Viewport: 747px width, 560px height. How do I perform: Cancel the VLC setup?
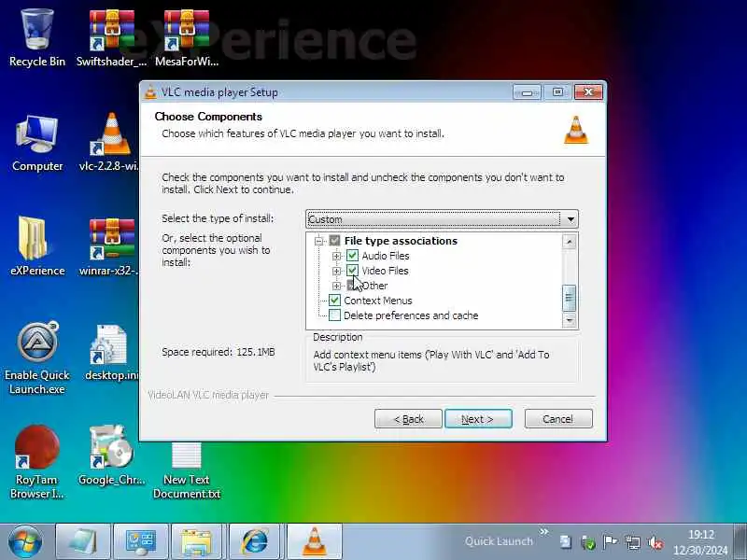(x=558, y=419)
